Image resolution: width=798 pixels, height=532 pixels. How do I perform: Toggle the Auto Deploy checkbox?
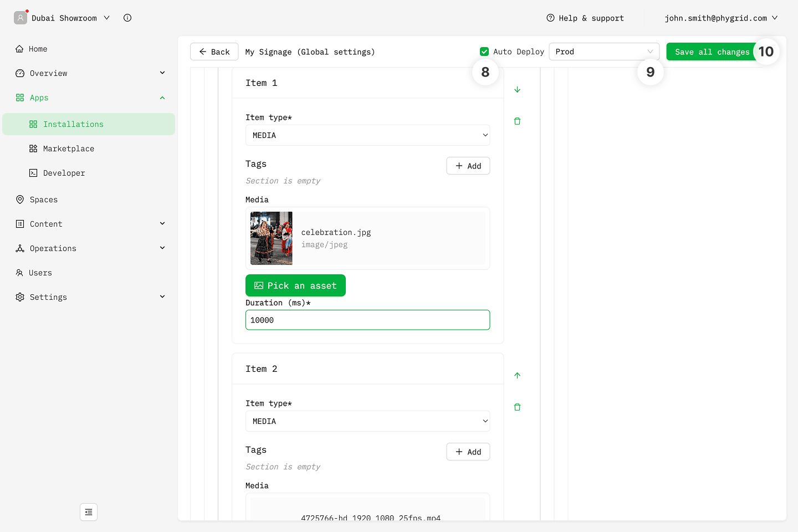point(484,52)
